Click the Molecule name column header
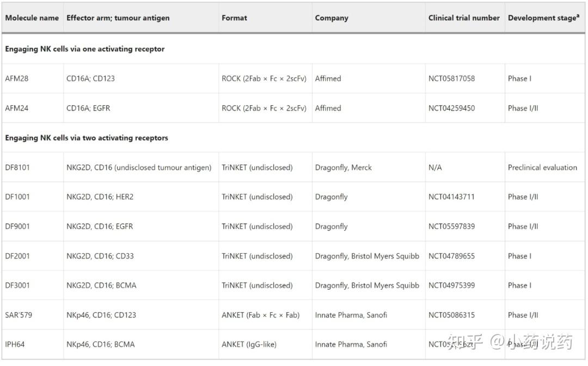 [32, 18]
